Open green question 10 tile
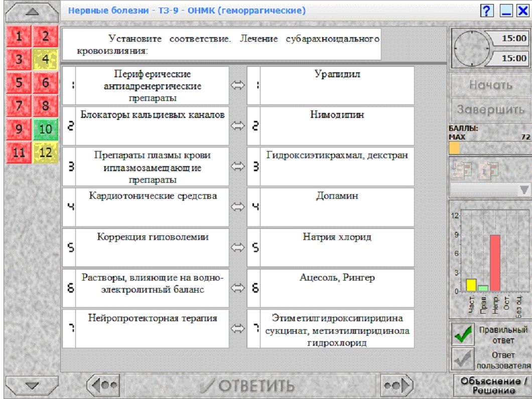532x399 pixels. tap(46, 129)
